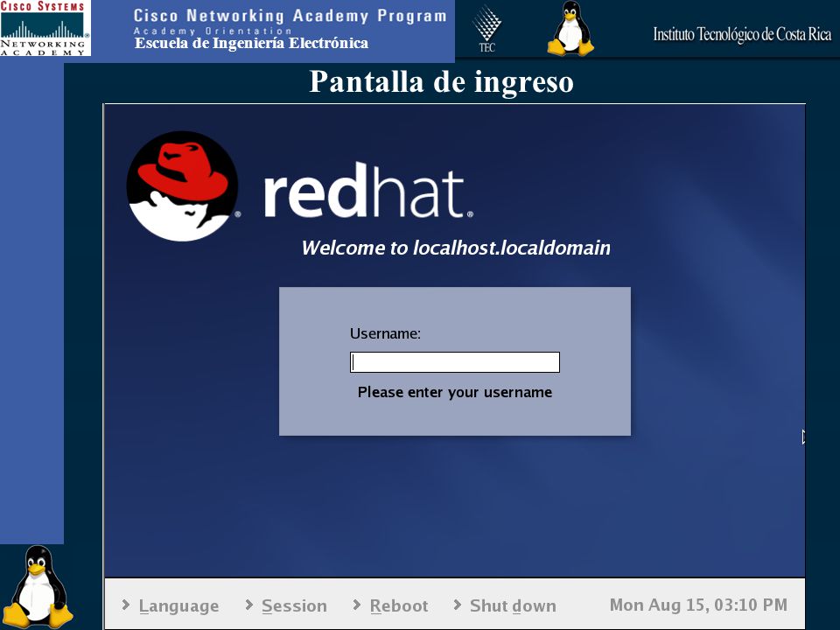Click the 'Pantalla de ingreso' title

click(x=441, y=82)
